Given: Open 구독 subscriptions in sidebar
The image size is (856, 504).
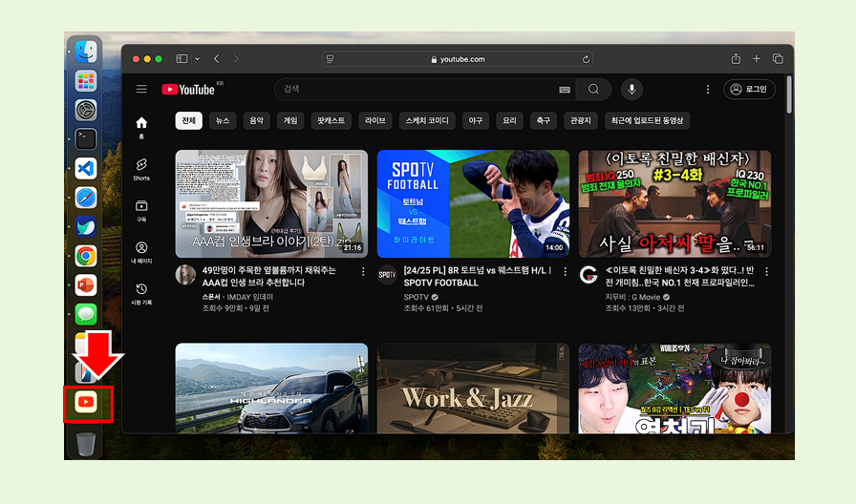Looking at the screenshot, I should pyautogui.click(x=141, y=211).
